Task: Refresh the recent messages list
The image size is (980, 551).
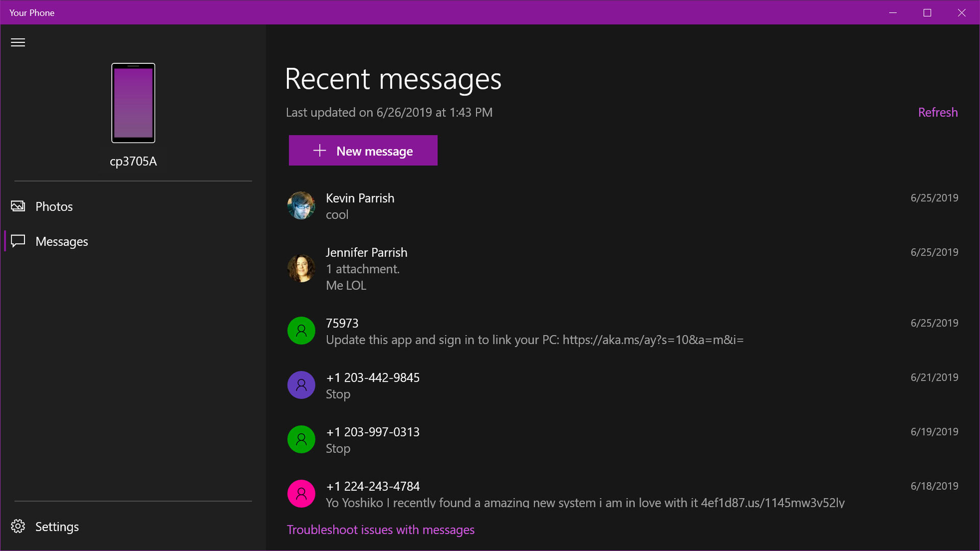Action: click(938, 112)
